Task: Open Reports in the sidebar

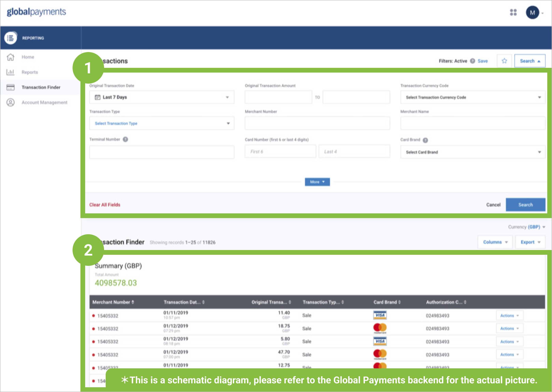Action: [x=30, y=72]
